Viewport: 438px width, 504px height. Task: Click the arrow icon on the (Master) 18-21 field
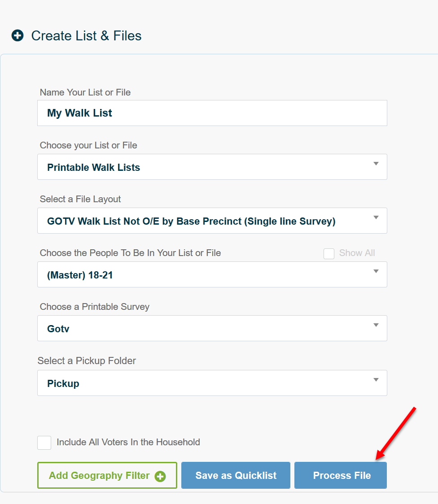(376, 271)
